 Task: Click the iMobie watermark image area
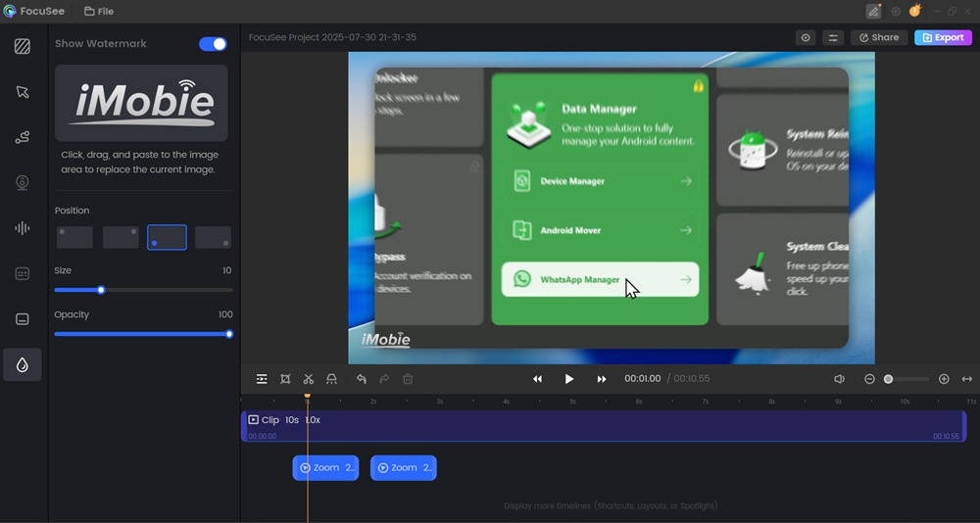[x=141, y=103]
